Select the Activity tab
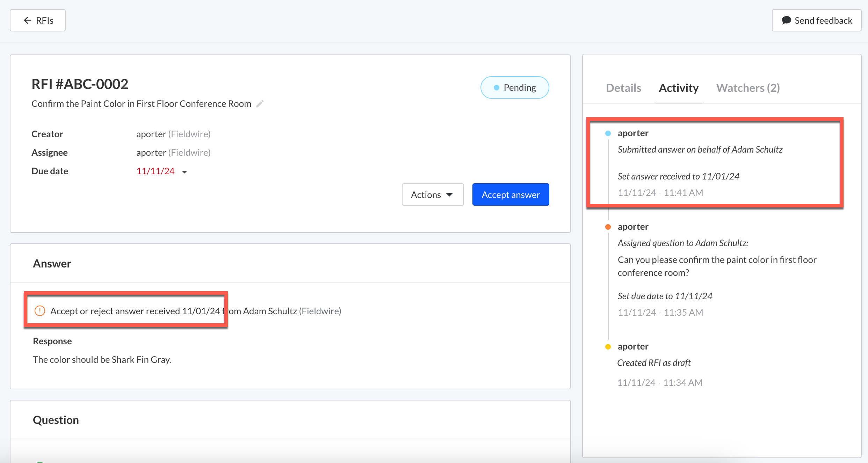 [679, 88]
